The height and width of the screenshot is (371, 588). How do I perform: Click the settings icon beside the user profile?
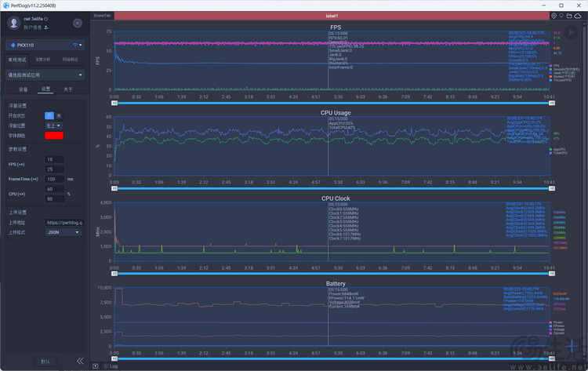[77, 24]
